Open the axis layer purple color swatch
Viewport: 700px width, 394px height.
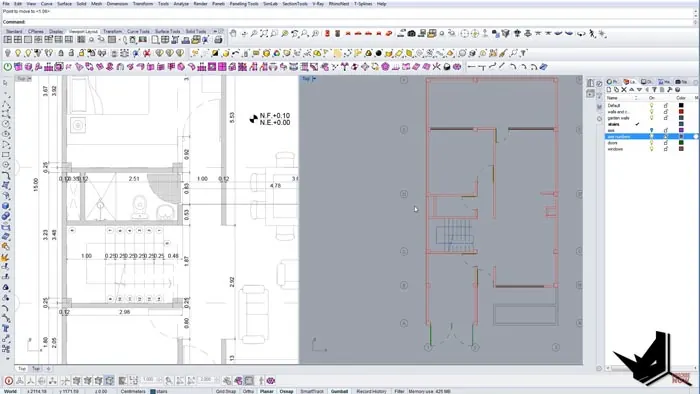pos(681,130)
